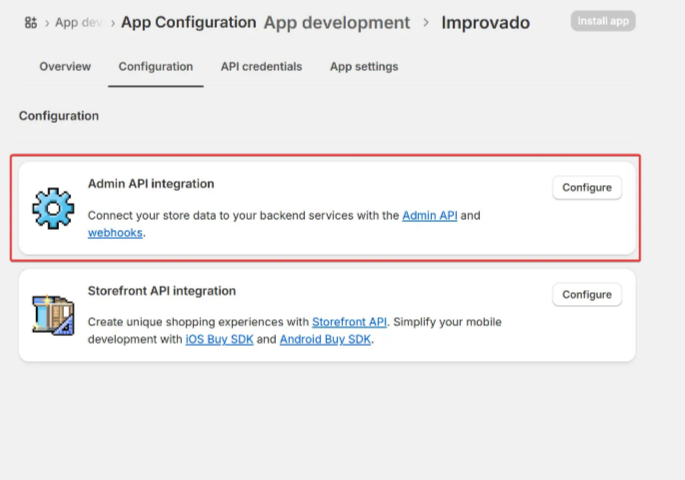Click the App development breadcrumb text
This screenshot has width=685, height=480.
[x=336, y=22]
